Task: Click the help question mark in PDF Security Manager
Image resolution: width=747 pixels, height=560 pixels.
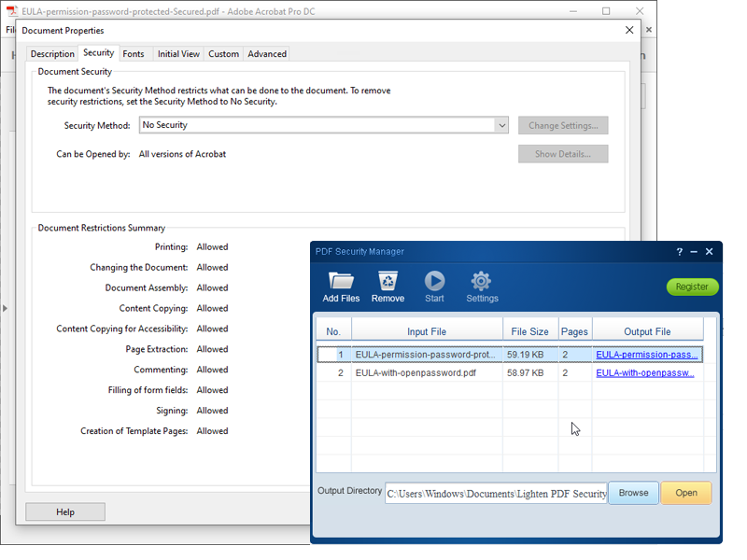Action: click(x=680, y=251)
